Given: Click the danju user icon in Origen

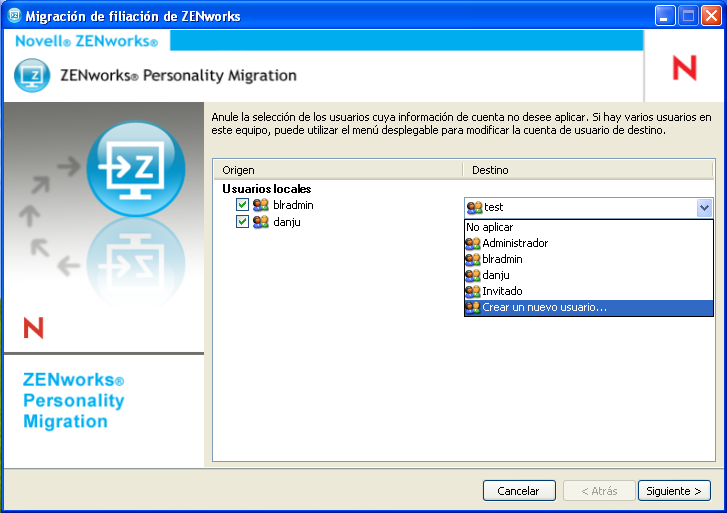Looking at the screenshot, I should pyautogui.click(x=261, y=222).
